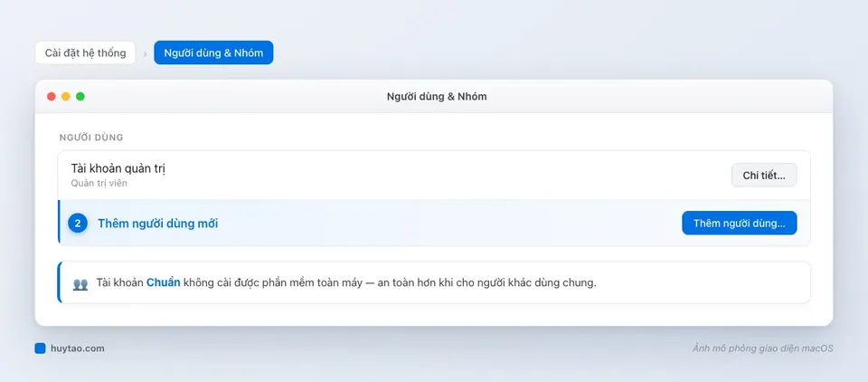The image size is (868, 382).
Task: Open the Chi tiết... account details
Action: [764, 176]
